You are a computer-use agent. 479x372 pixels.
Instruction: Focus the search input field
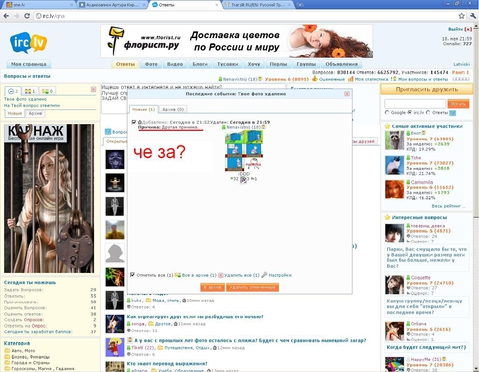(415, 104)
